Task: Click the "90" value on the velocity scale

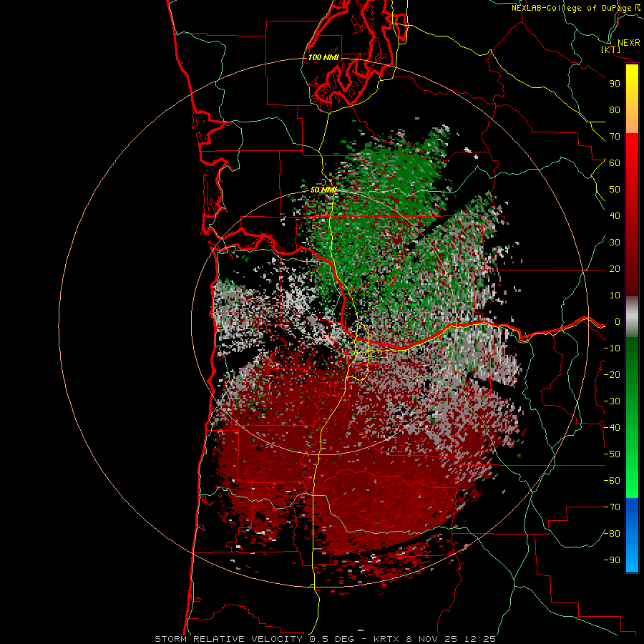Action: click(615, 84)
